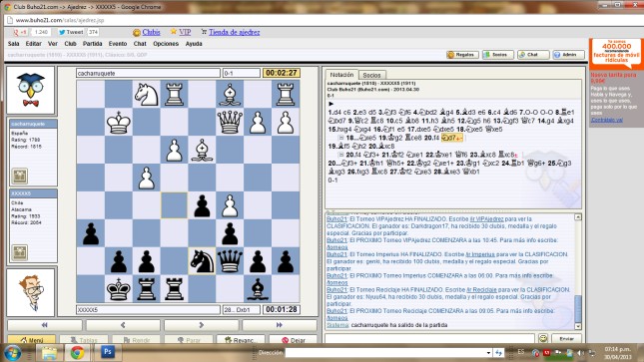This screenshot has height=362, width=644.
Task: Open the Ayuda menu
Action: [194, 44]
